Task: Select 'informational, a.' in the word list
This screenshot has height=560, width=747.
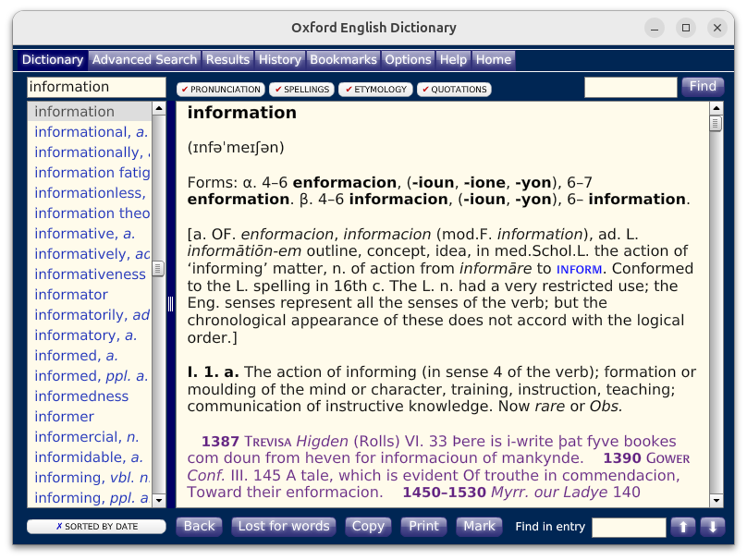Action: click(x=90, y=132)
